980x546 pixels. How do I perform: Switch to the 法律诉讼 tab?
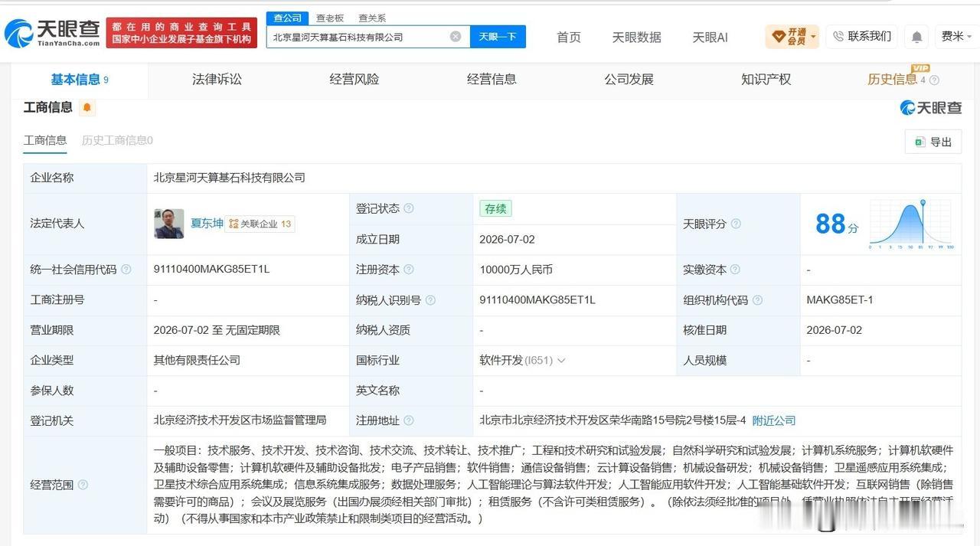tap(217, 79)
